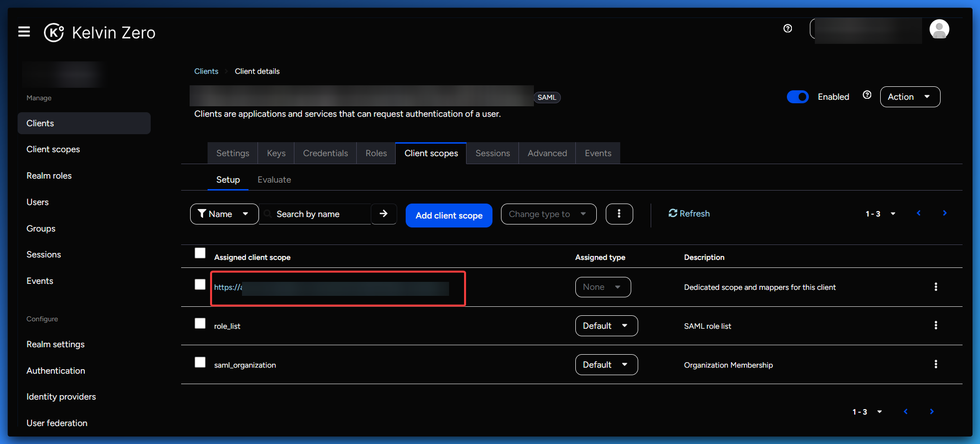The width and height of the screenshot is (980, 444).
Task: Open kebab menu for role_list row
Action: pyautogui.click(x=935, y=326)
